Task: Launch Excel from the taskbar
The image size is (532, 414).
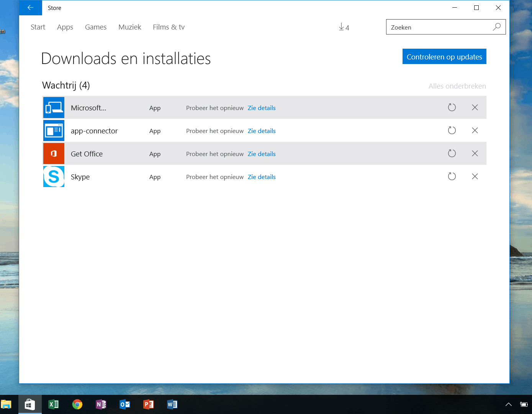Action: pyautogui.click(x=54, y=404)
